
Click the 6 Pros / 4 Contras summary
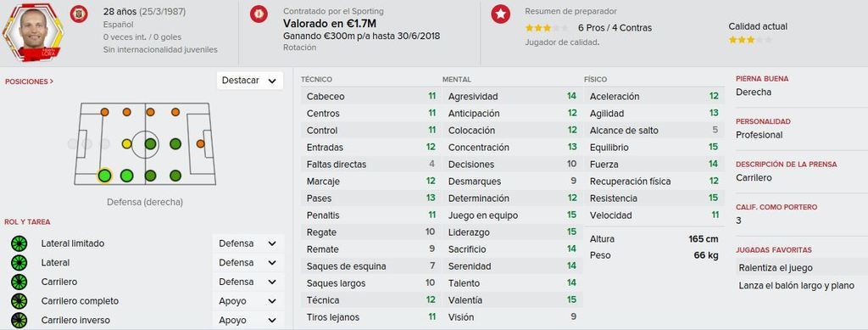(615, 28)
